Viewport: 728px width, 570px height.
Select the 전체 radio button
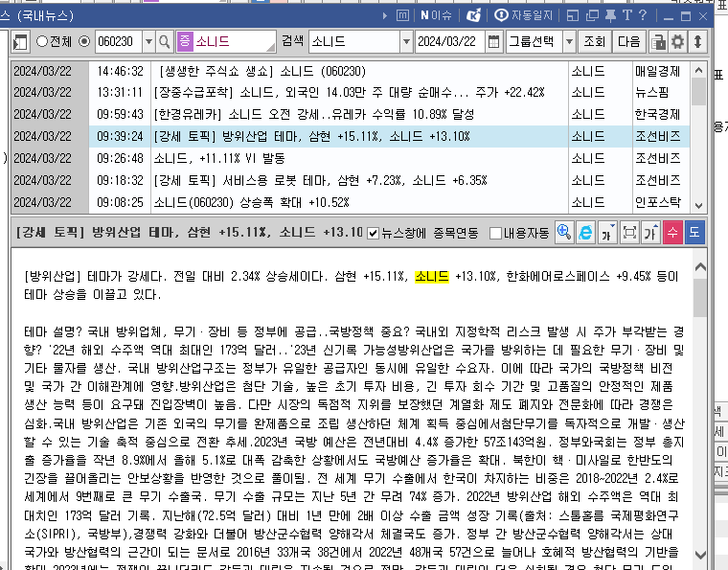point(42,41)
